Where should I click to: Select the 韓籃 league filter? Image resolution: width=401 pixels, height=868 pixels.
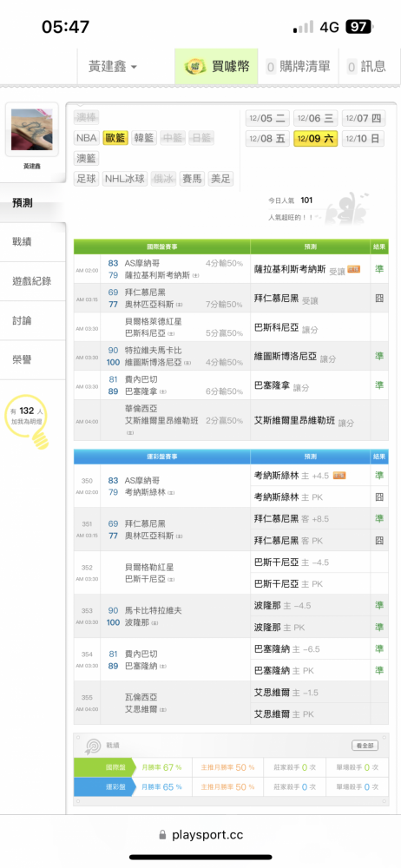click(144, 138)
